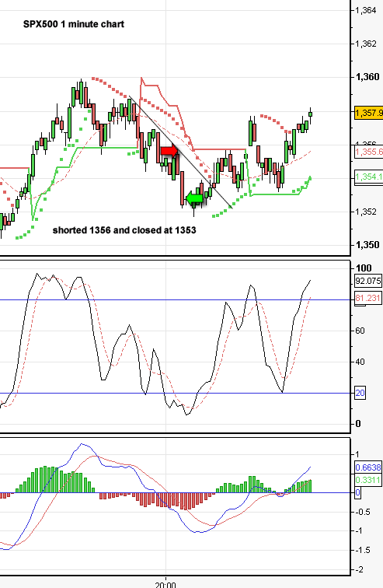This screenshot has height=588, width=383.
Task: Click the MACD histogram 0.3311 value label
Action: click(368, 480)
